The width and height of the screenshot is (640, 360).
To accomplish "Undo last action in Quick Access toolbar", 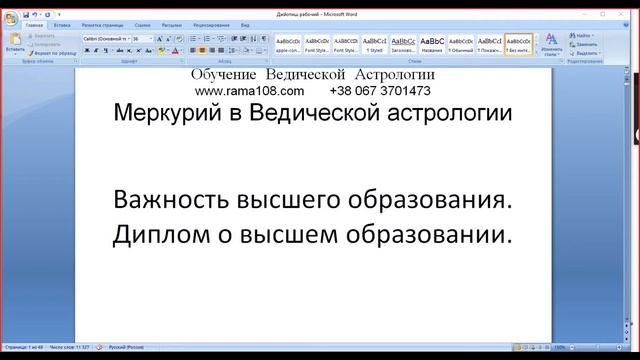I will click(x=35, y=15).
